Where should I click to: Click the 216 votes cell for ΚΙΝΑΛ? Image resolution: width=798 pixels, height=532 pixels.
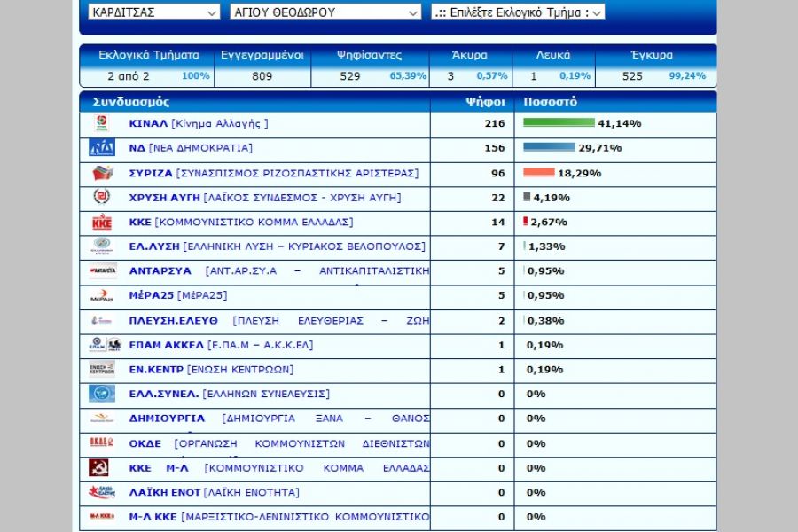pyautogui.click(x=495, y=124)
